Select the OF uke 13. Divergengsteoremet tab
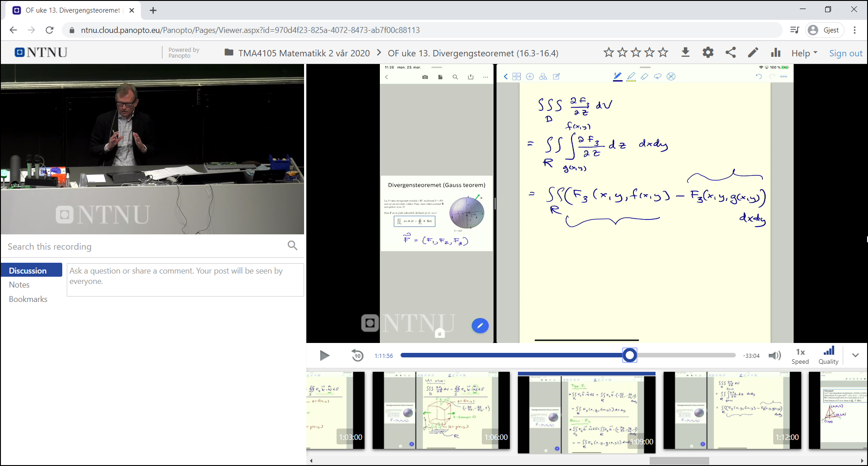The image size is (868, 466). pyautogui.click(x=74, y=10)
